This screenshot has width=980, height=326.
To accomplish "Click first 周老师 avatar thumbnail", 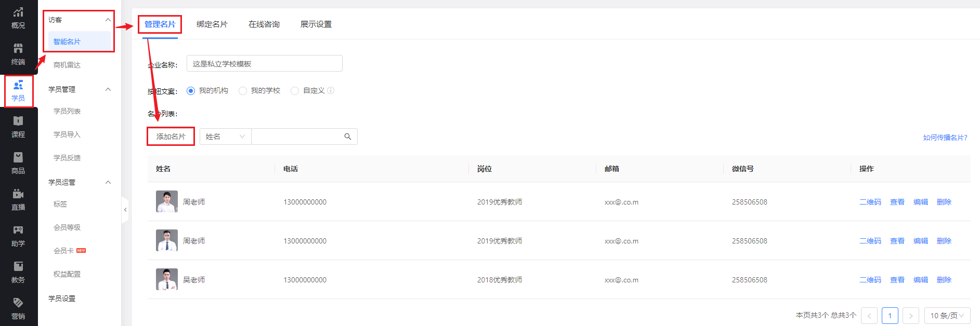I will coord(167,201).
